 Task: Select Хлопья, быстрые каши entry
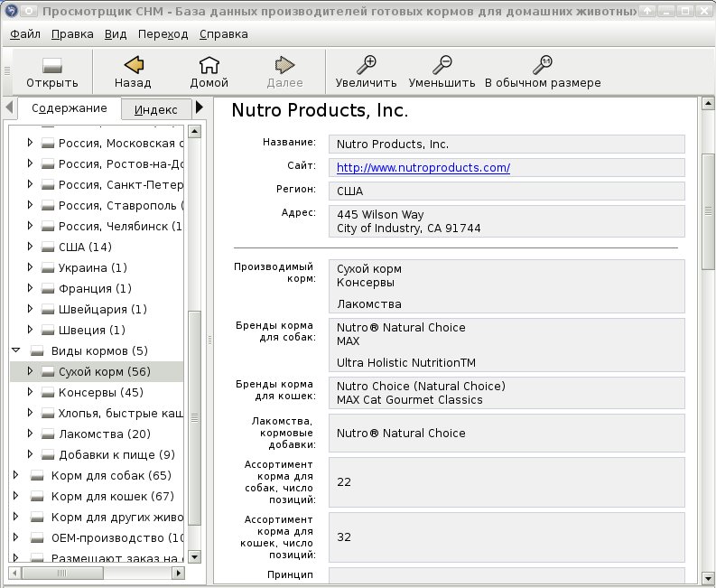pyautogui.click(x=121, y=413)
